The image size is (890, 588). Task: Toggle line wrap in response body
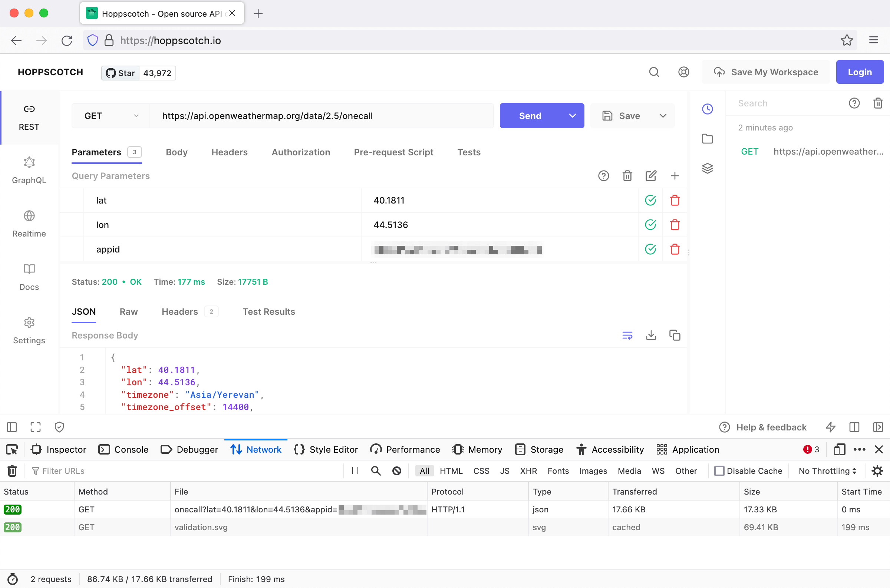(x=627, y=335)
